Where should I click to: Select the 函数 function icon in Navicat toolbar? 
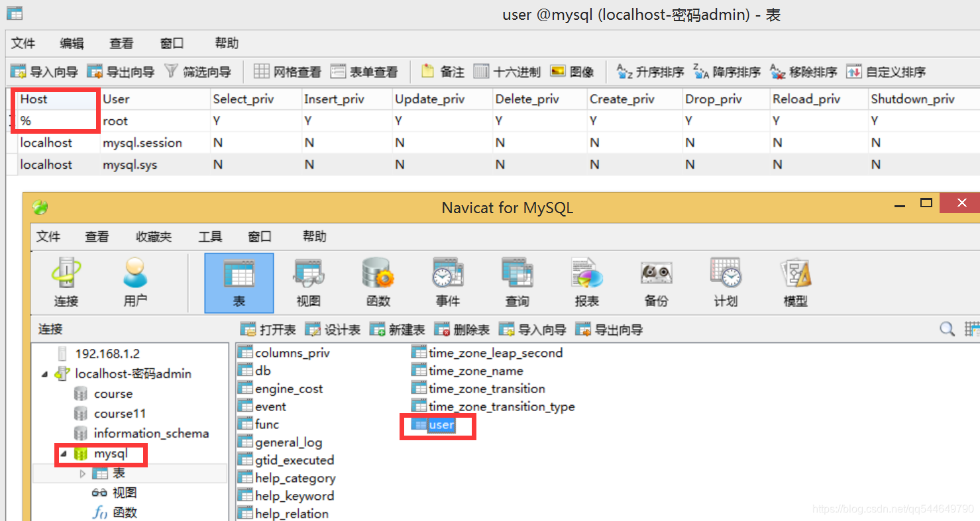pos(378,283)
